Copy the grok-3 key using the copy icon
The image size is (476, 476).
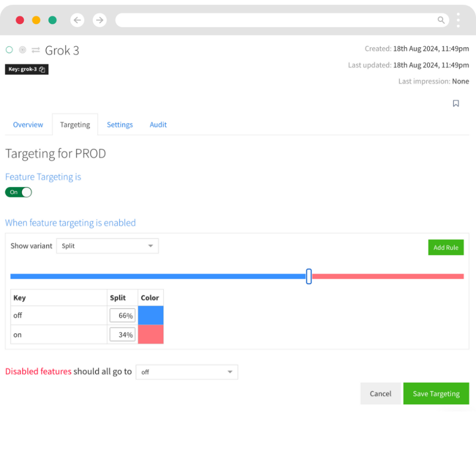[42, 69]
